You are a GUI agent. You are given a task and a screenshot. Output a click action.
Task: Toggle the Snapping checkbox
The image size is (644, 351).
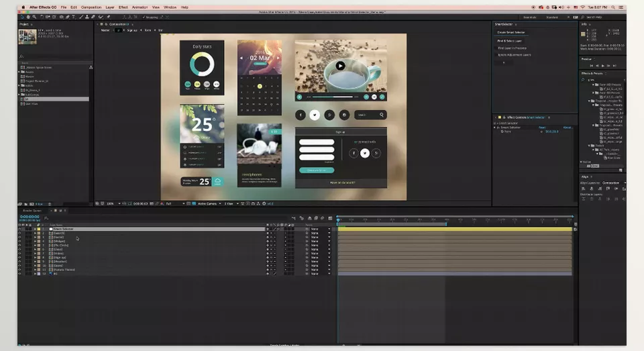pos(144,17)
